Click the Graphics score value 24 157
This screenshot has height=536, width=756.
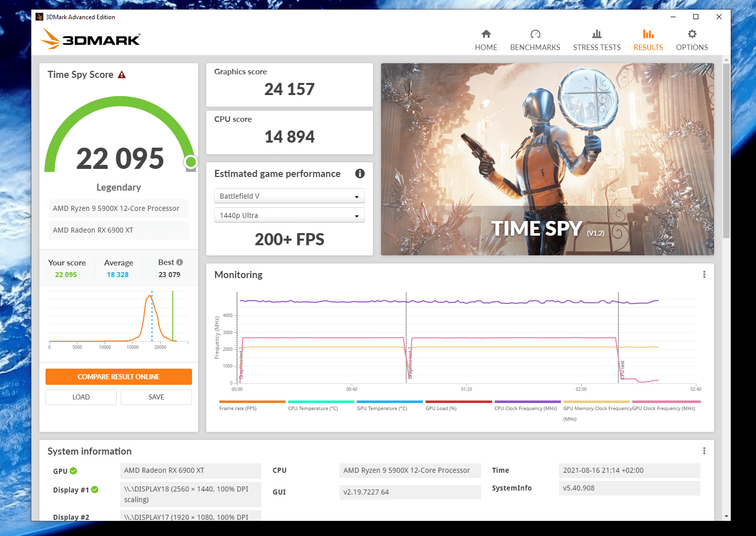(290, 90)
